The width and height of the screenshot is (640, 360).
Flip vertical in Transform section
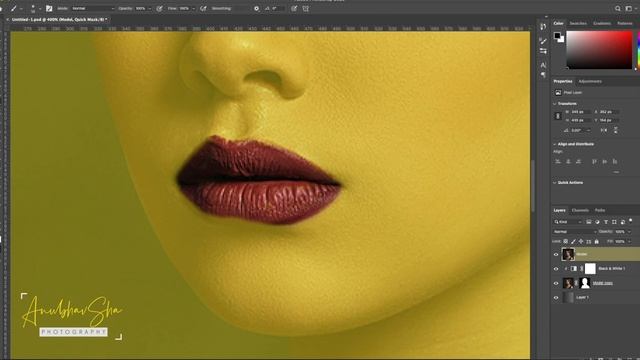[x=616, y=130]
